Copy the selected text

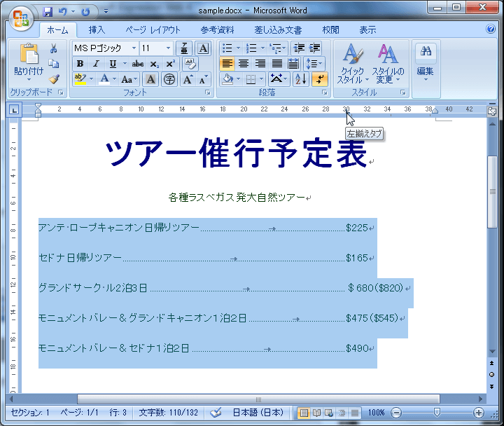click(54, 64)
